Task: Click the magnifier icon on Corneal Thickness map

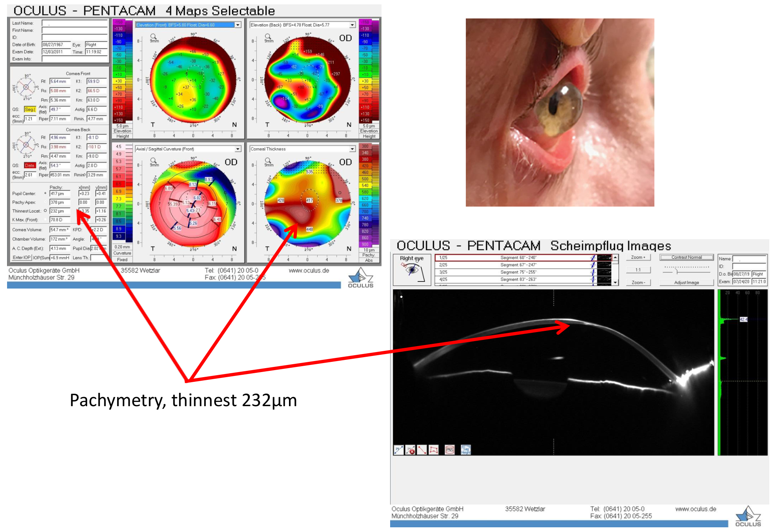Action: tap(268, 160)
